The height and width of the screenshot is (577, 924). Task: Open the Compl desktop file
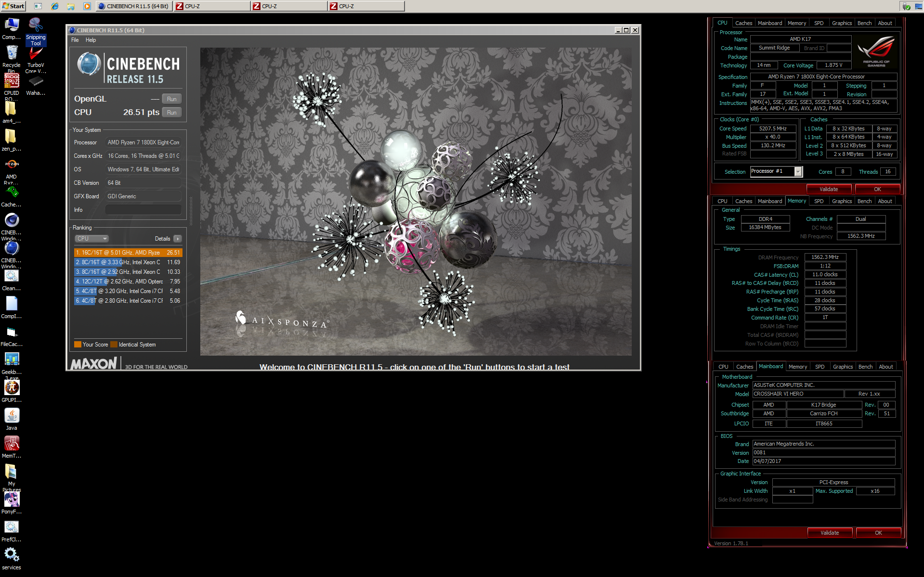[12, 308]
